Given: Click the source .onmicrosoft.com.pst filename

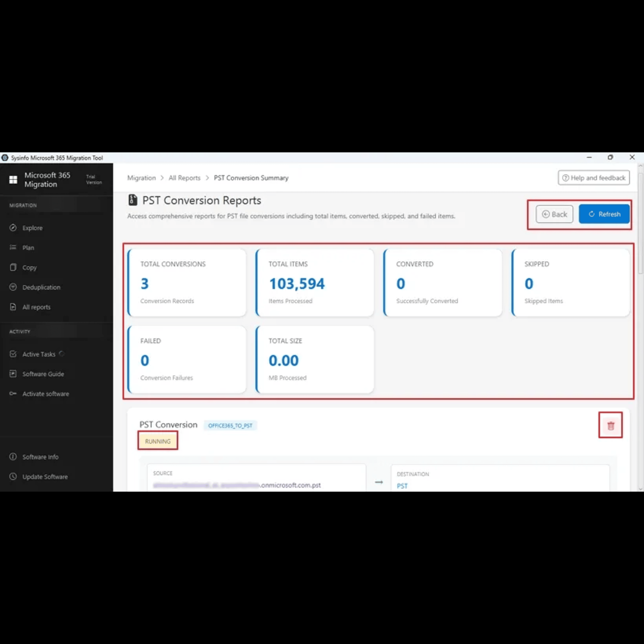Looking at the screenshot, I should 237,485.
